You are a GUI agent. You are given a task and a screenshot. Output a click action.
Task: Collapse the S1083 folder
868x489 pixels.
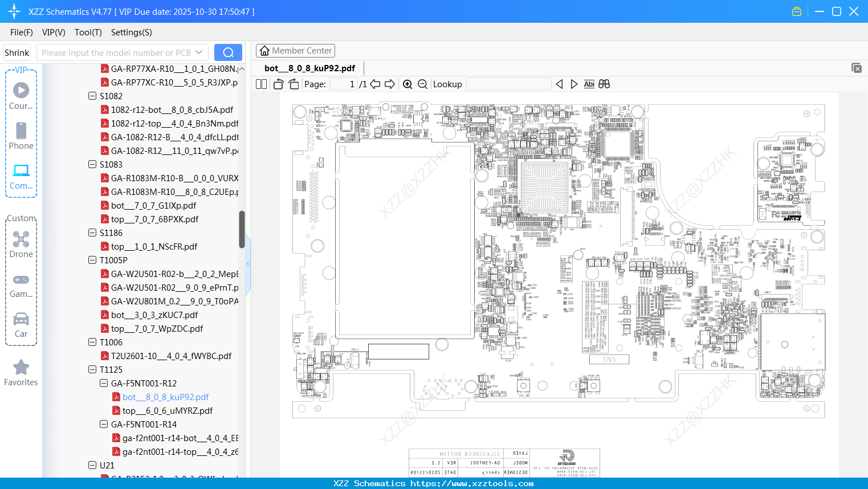pos(92,164)
